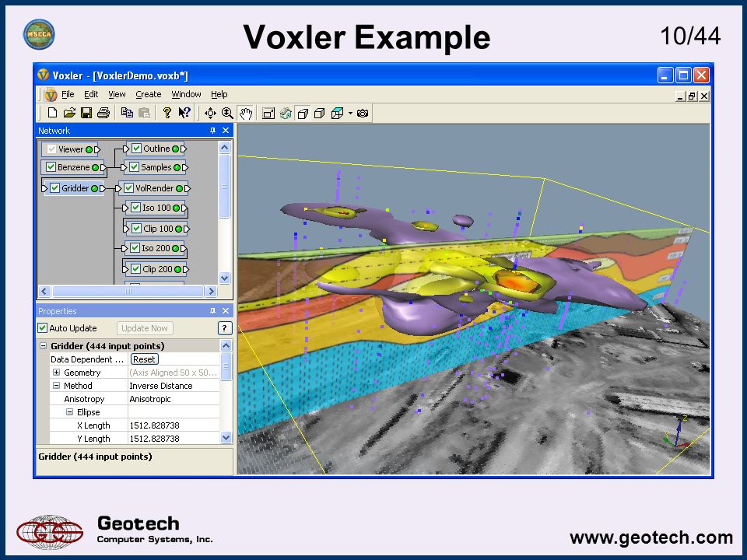Collapse the Method property group

tap(56, 386)
